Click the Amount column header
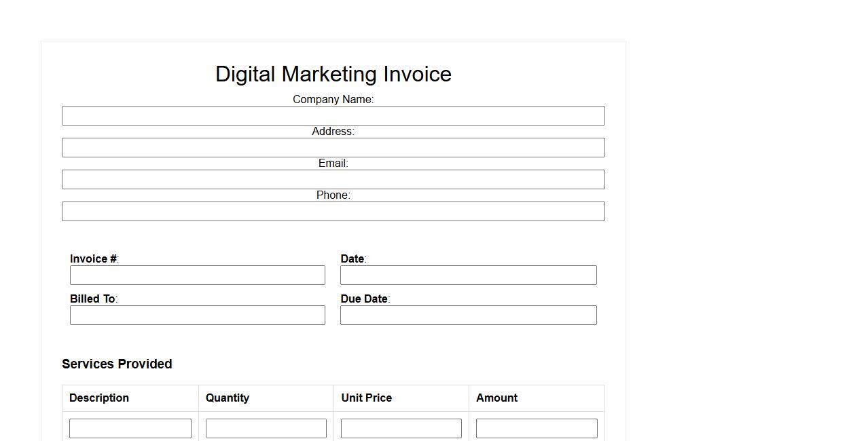The height and width of the screenshot is (441, 868). pos(496,398)
